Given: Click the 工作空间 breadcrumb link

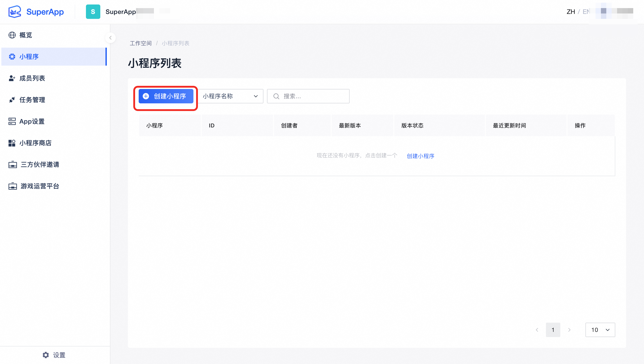Looking at the screenshot, I should [140, 43].
